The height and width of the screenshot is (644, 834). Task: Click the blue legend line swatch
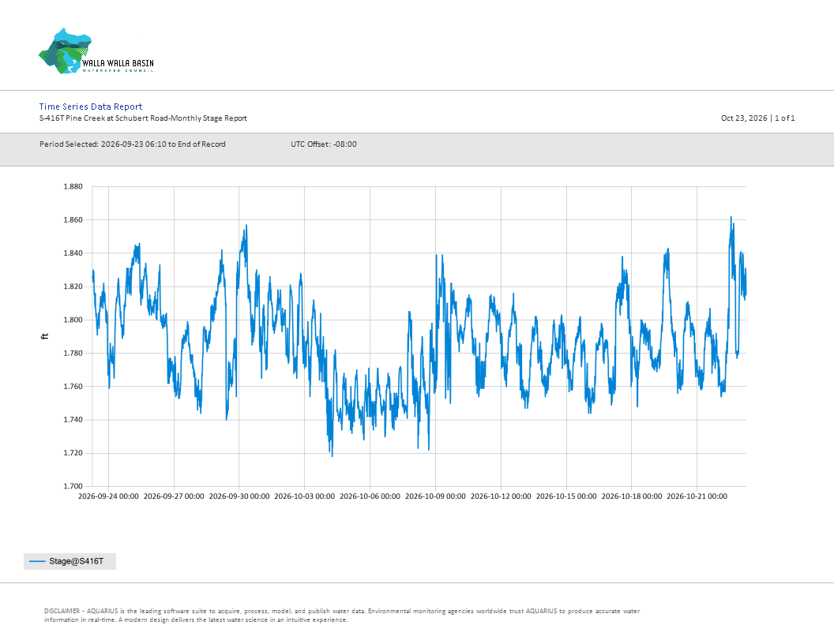click(37, 561)
